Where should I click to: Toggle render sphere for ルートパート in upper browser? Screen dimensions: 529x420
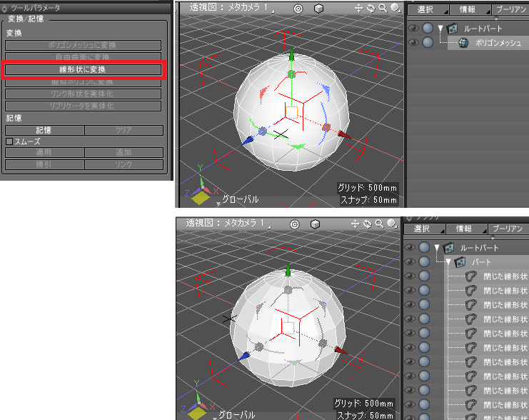click(428, 28)
